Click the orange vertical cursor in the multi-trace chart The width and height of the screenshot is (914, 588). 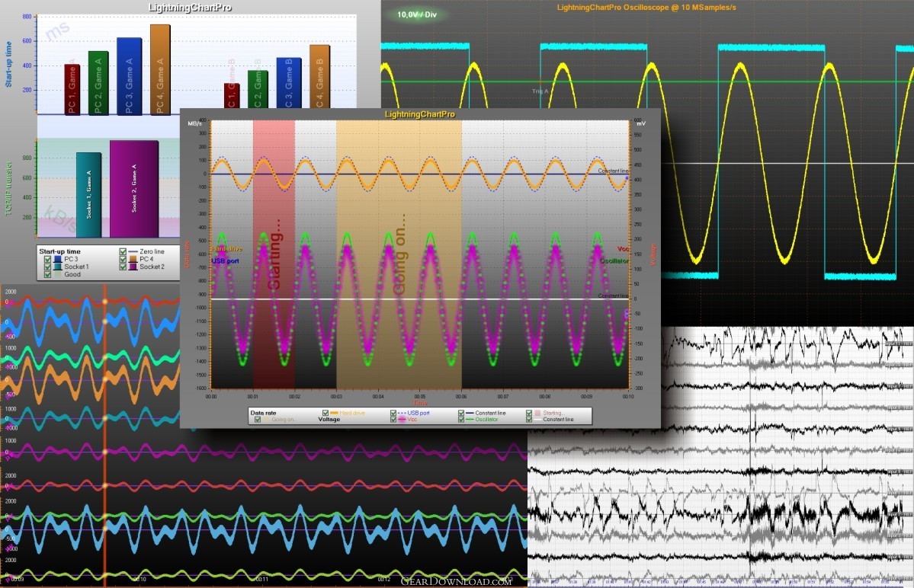click(x=105, y=436)
